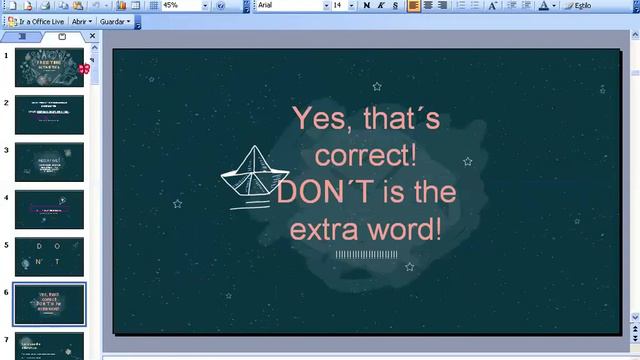Apply numbered list formatting
Screen dimensions: 640x360
[460, 5]
